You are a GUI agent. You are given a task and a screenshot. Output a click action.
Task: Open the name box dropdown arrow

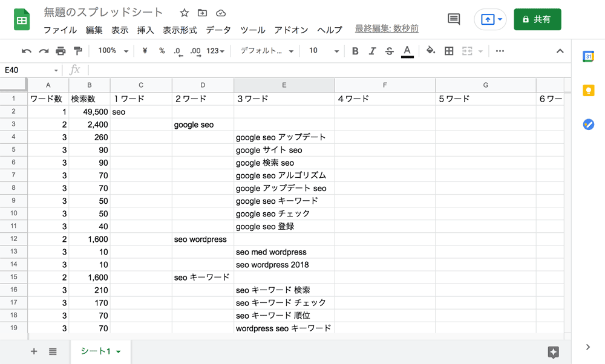[x=56, y=71]
